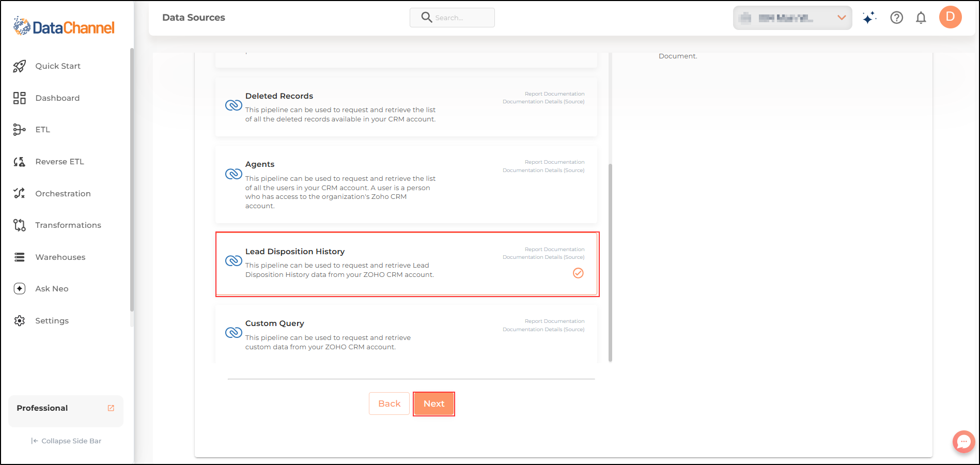Click the ETL sidebar icon

[x=19, y=130]
